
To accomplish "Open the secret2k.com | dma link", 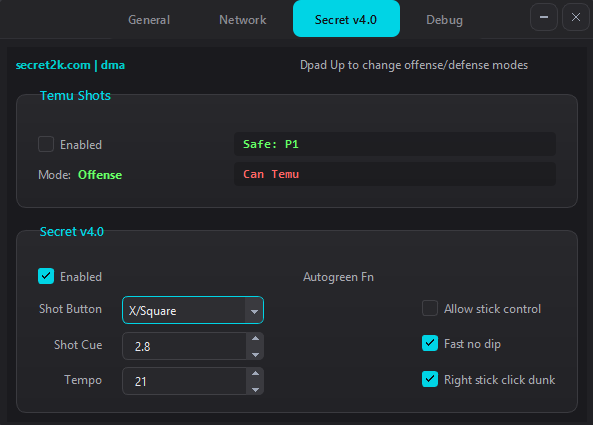I will point(70,65).
